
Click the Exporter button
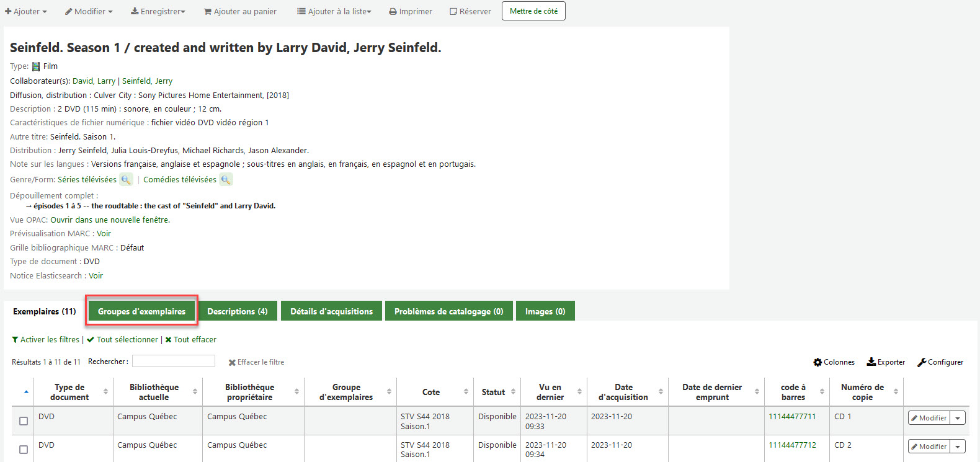pyautogui.click(x=886, y=362)
